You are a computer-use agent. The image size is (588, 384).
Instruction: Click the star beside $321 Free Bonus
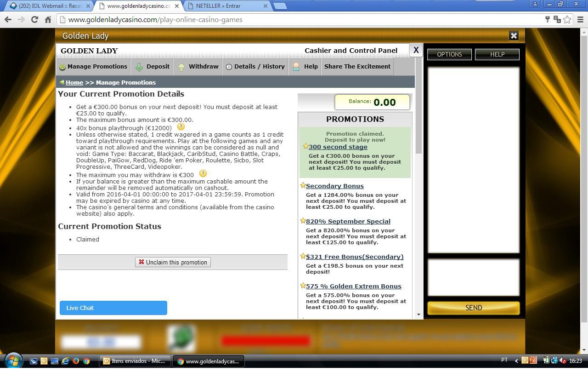303,256
